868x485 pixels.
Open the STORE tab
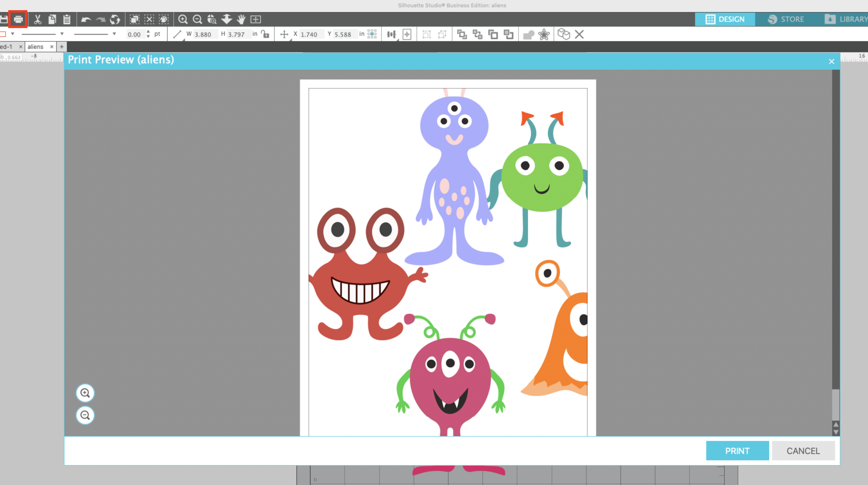tap(786, 19)
